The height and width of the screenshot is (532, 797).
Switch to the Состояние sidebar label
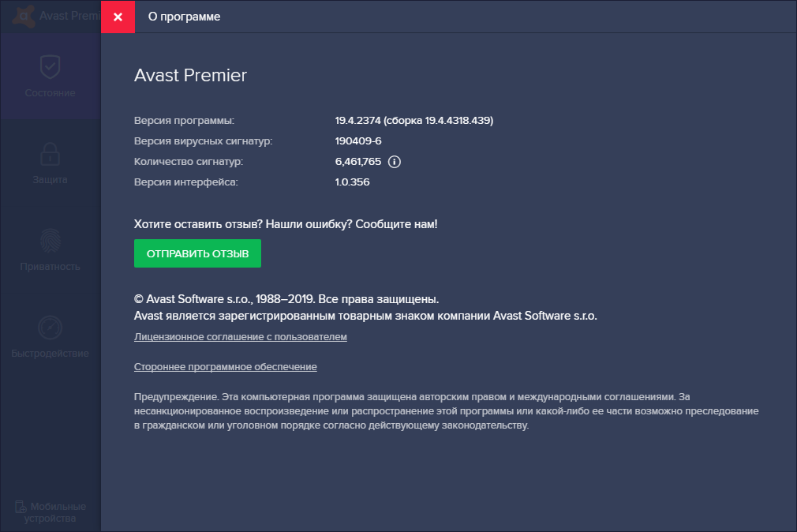coord(50,93)
